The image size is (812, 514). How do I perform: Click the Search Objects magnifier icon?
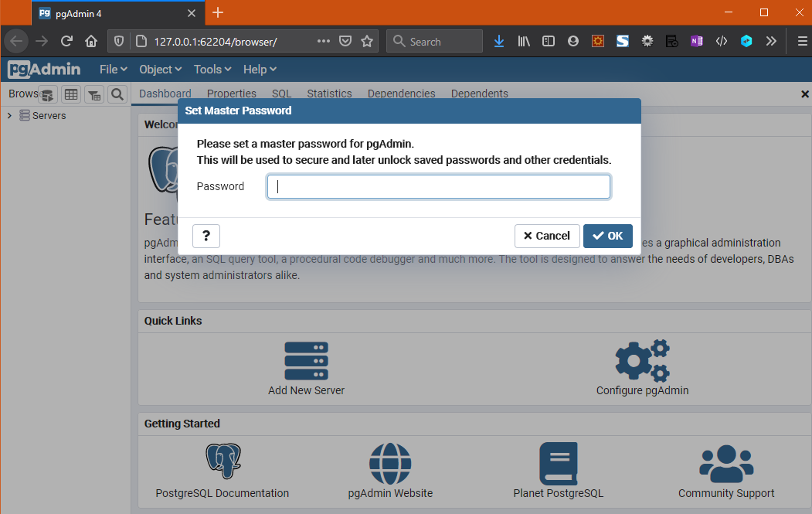pos(117,94)
